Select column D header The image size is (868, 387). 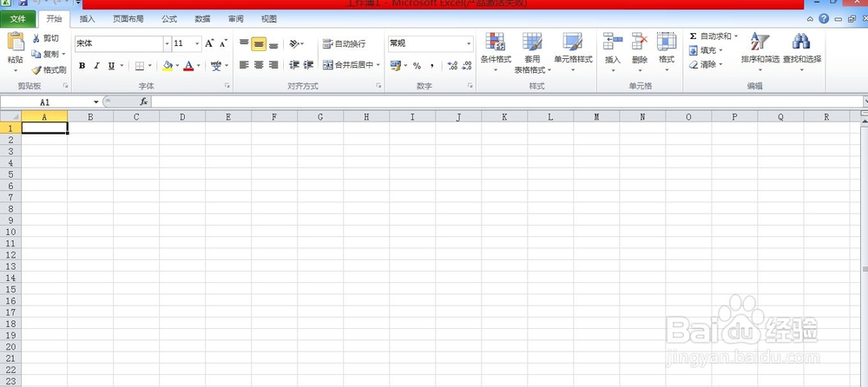(x=182, y=117)
